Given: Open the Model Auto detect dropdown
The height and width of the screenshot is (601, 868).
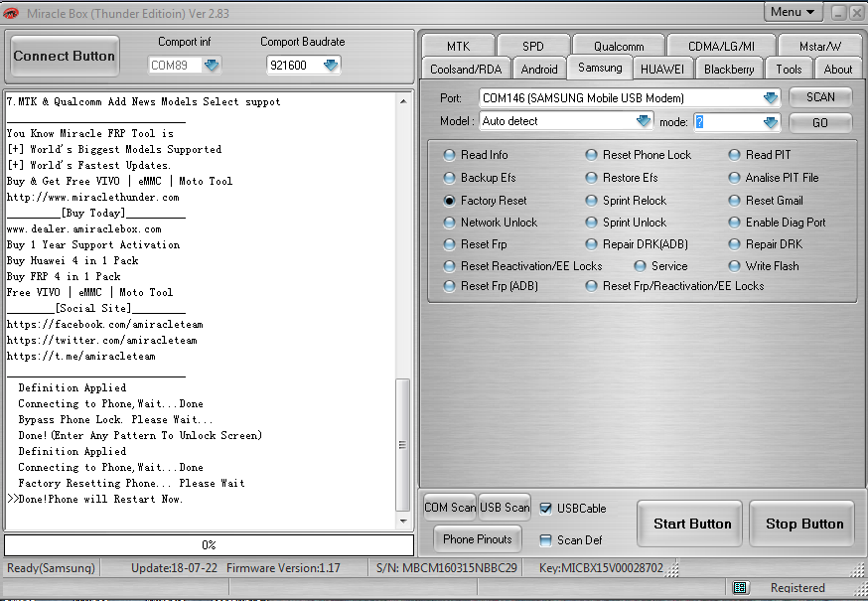Looking at the screenshot, I should (644, 121).
